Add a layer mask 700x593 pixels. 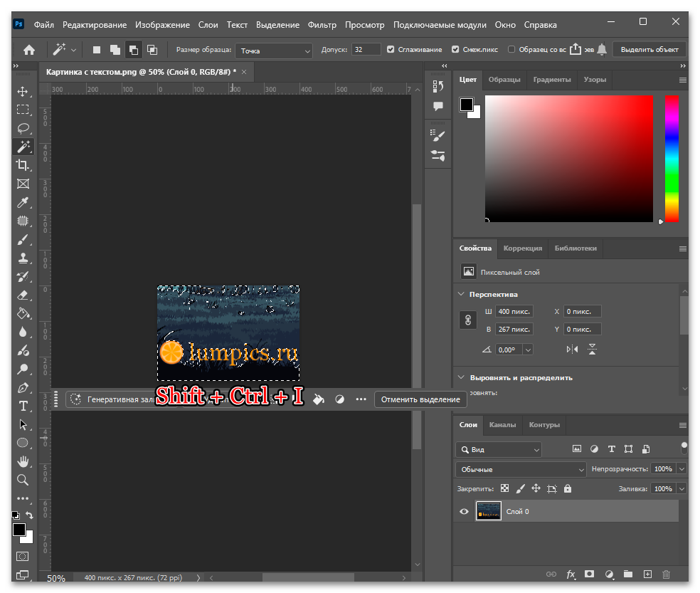pyautogui.click(x=589, y=574)
